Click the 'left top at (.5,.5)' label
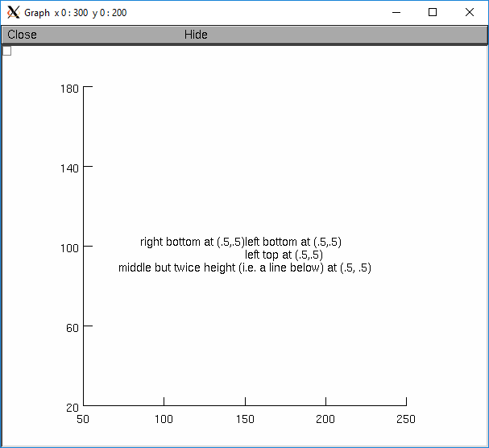The width and height of the screenshot is (489, 448). pos(284,255)
